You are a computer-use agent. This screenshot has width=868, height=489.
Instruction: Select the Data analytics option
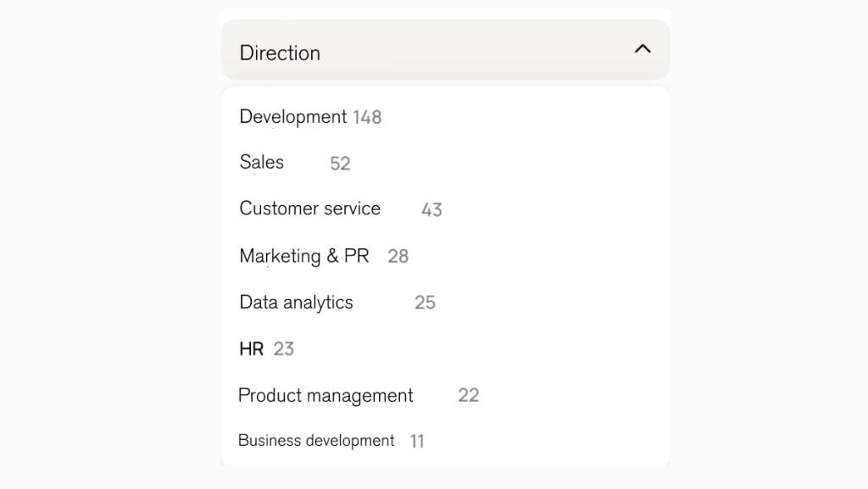pos(296,303)
